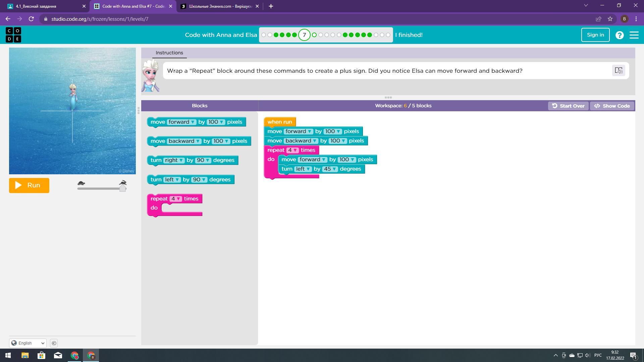Jump to level 8 progress bubble
Image resolution: width=644 pixels, height=362 pixels.
pyautogui.click(x=314, y=35)
